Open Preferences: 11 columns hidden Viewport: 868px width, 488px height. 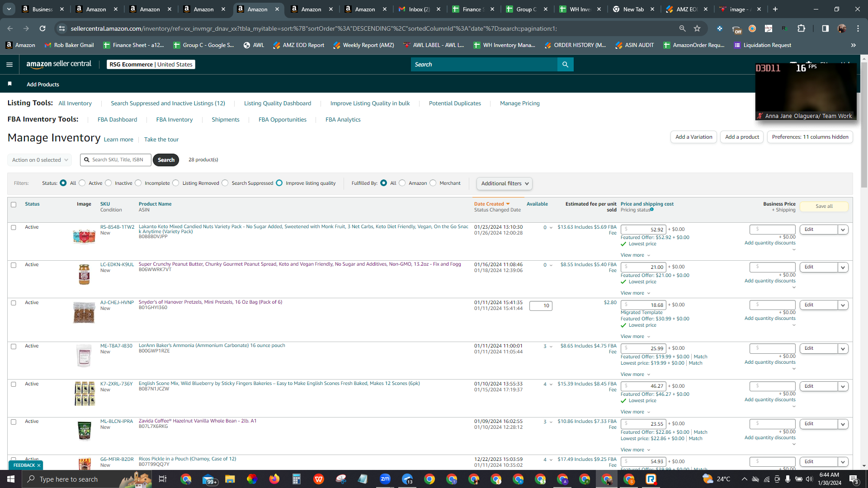[810, 137]
